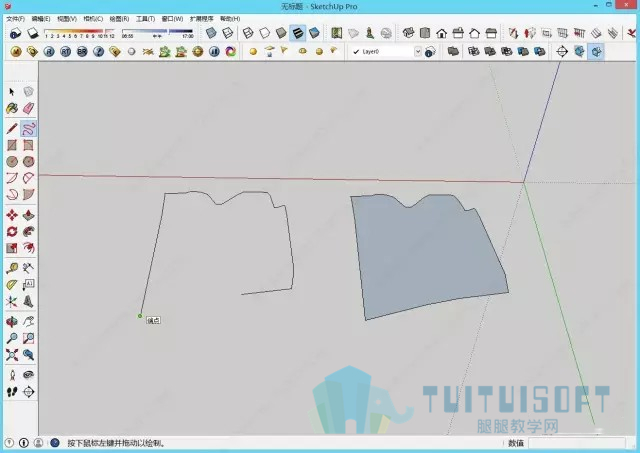Image resolution: width=640 pixels, height=453 pixels.
Task: Switch to Front house view
Action: tap(442, 33)
